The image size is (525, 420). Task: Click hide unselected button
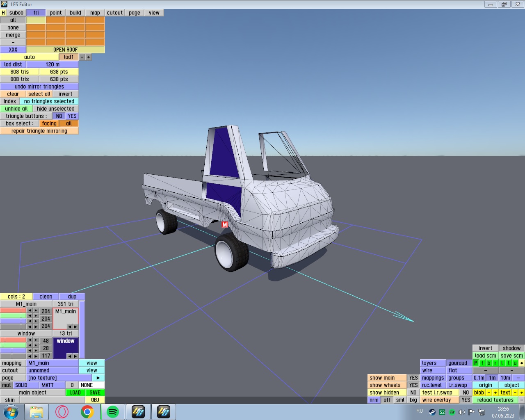pos(56,109)
